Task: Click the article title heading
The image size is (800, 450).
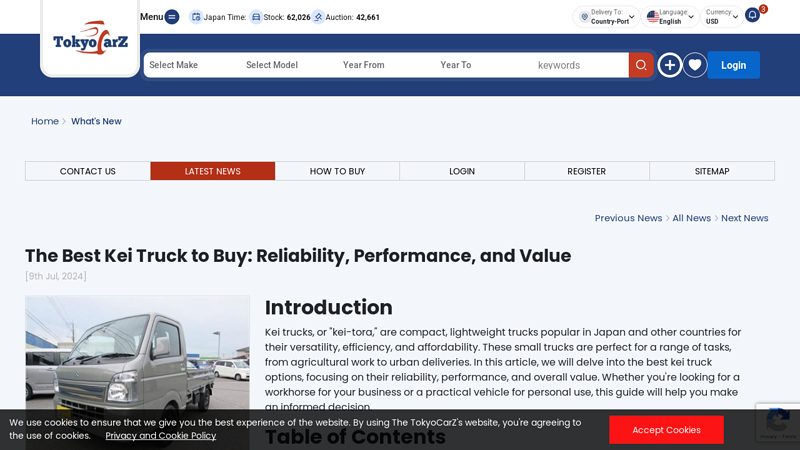Action: click(x=298, y=256)
